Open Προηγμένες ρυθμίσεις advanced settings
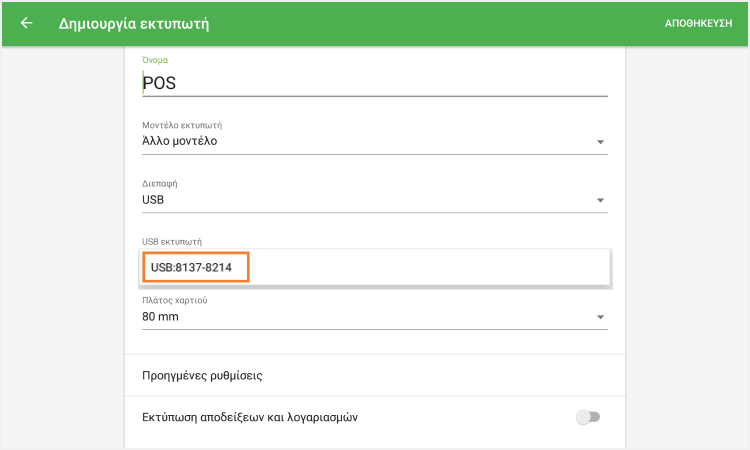 203,376
